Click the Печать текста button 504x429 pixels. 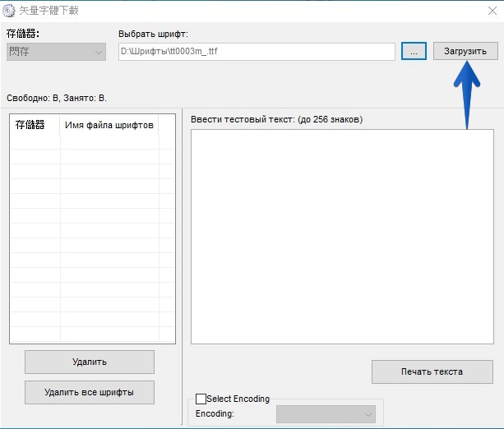click(432, 371)
